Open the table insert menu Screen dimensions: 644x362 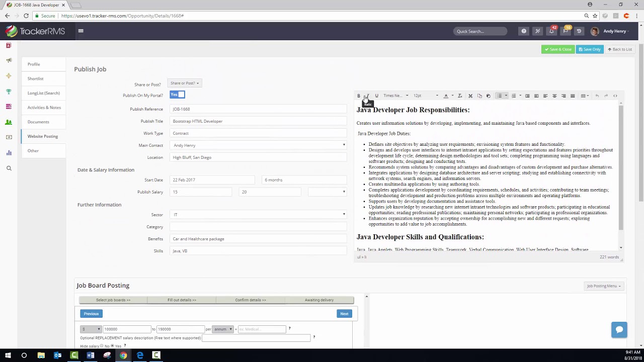(584, 96)
